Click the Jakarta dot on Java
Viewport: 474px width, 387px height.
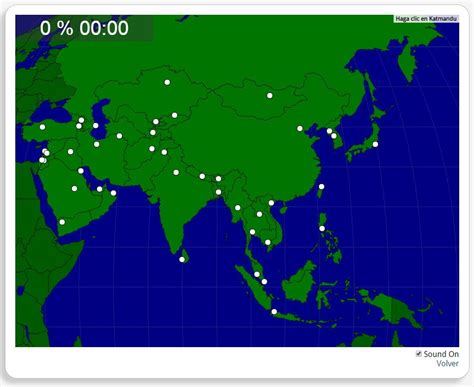(x=274, y=312)
